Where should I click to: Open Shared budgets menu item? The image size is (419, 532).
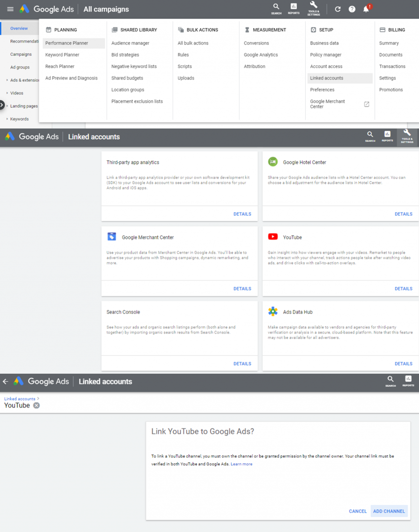pos(127,78)
